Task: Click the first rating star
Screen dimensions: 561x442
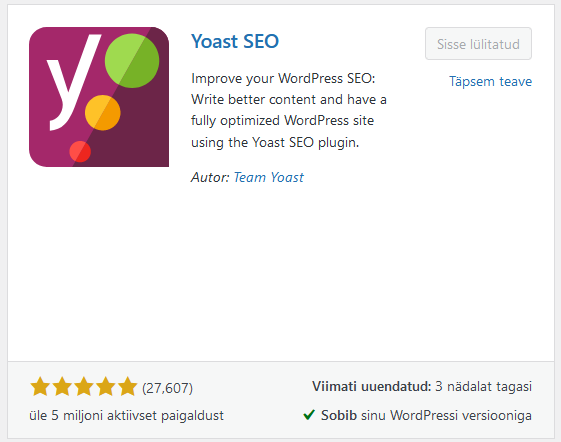Action: (40, 387)
